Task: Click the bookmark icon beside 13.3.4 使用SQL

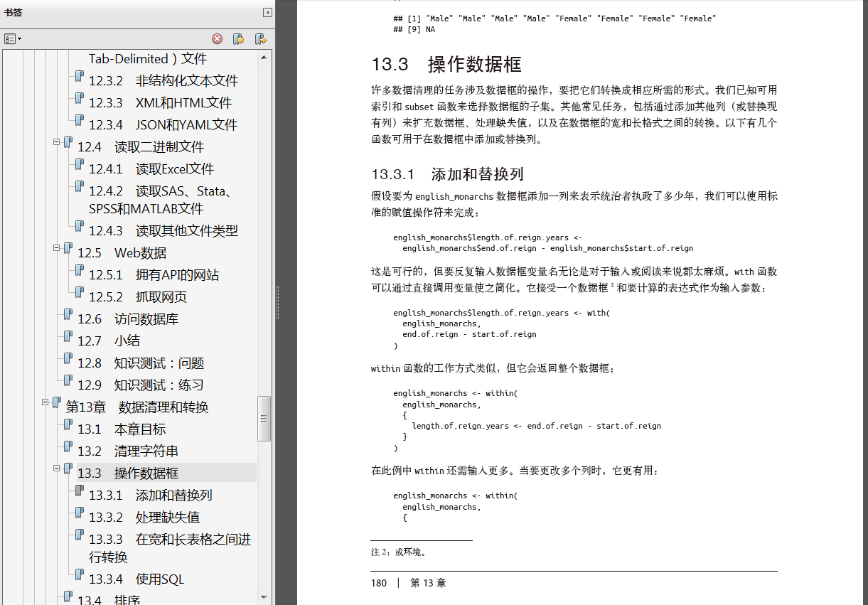Action: click(x=80, y=576)
